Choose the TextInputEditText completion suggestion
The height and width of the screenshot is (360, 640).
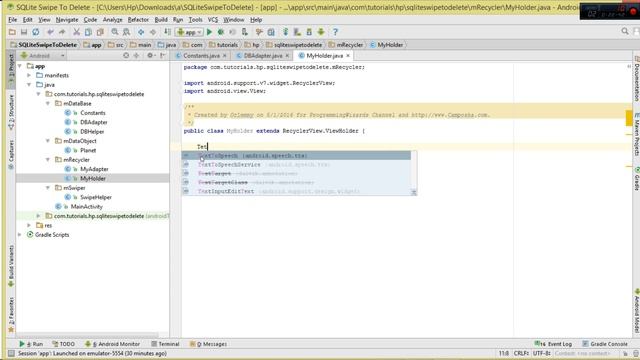click(x=296, y=191)
